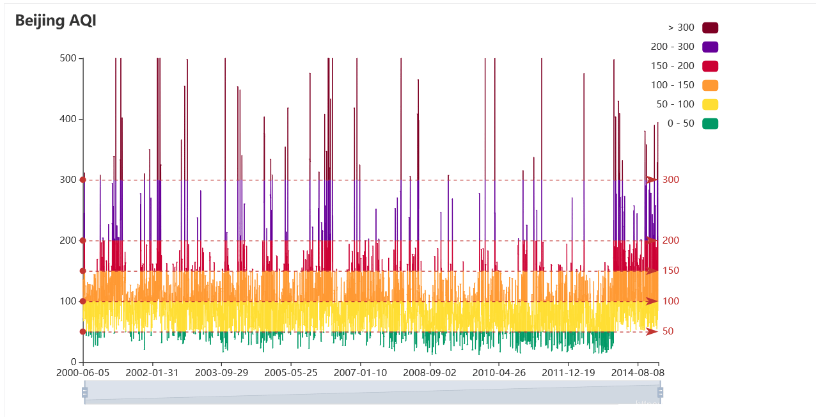The height and width of the screenshot is (417, 816).
Task: Click the 2010-04-26 x-axis date label
Action: (498, 373)
